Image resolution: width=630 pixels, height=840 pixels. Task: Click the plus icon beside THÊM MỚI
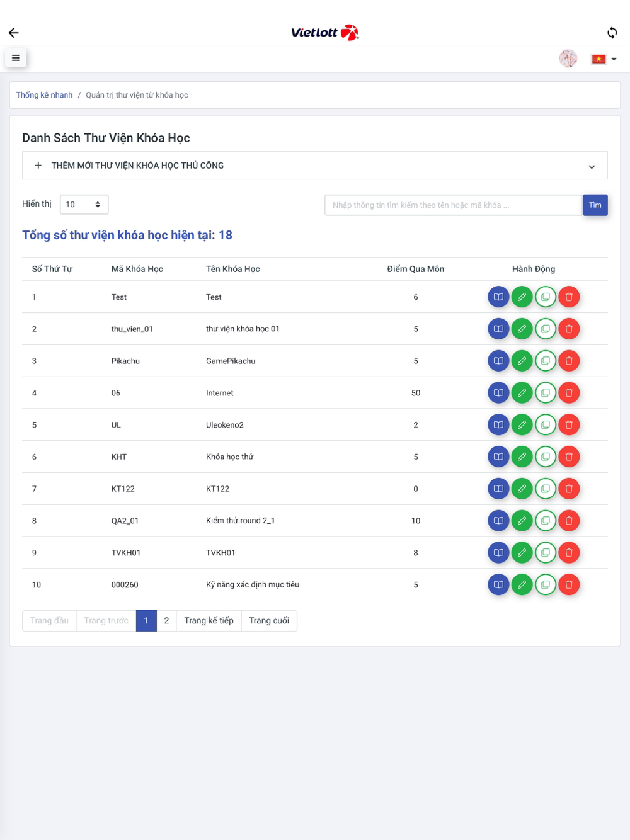point(38,166)
